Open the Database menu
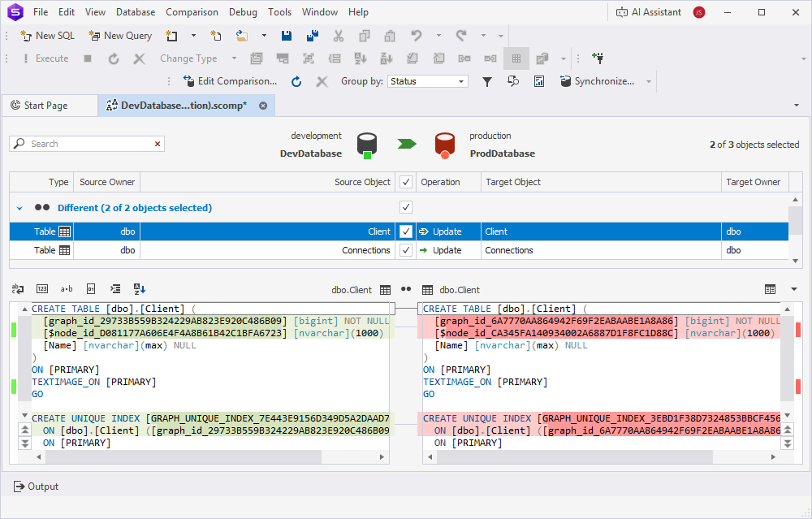The width and height of the screenshot is (812, 519). click(135, 11)
